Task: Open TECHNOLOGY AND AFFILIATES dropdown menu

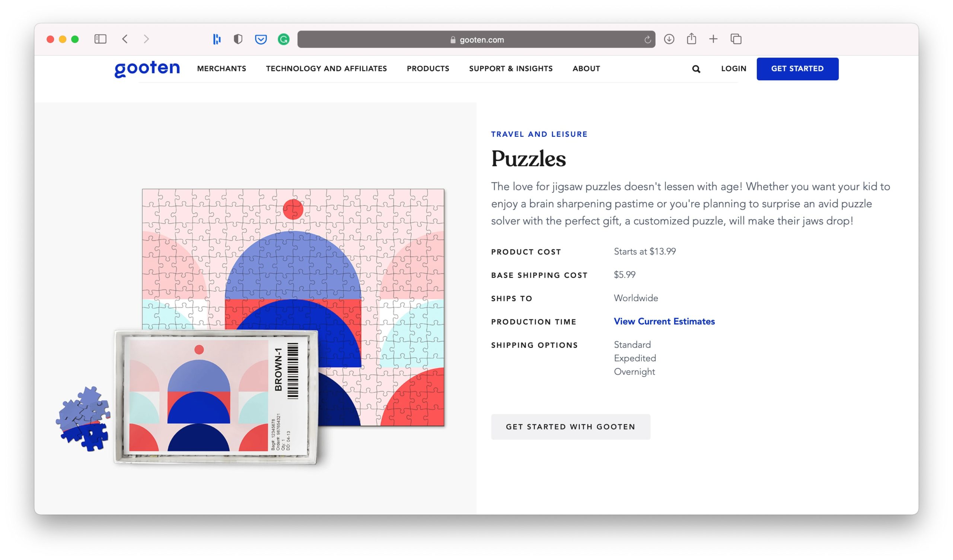Action: 326,69
